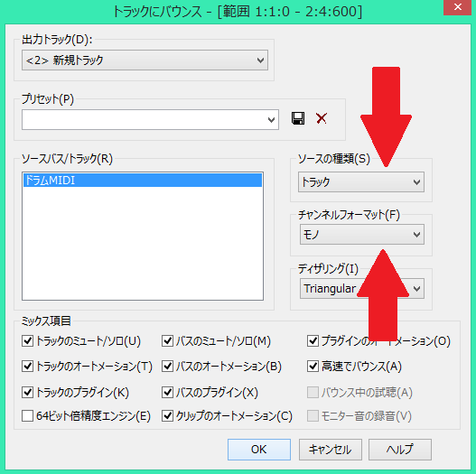Image resolution: width=476 pixels, height=474 pixels.
Task: Open the プリセット(P) combo box
Action: [150, 119]
